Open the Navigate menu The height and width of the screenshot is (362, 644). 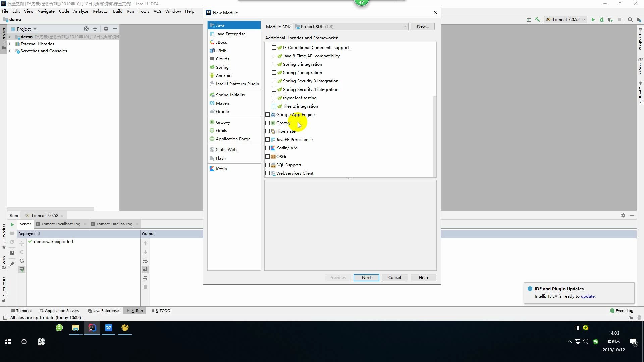coord(46,11)
